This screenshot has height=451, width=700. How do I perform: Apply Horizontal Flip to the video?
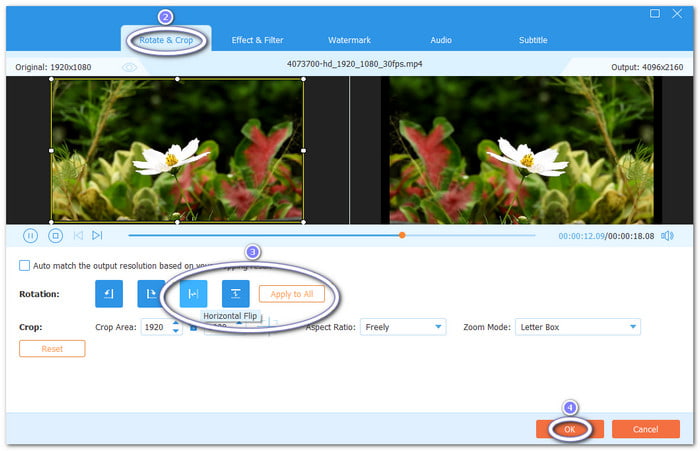(193, 294)
